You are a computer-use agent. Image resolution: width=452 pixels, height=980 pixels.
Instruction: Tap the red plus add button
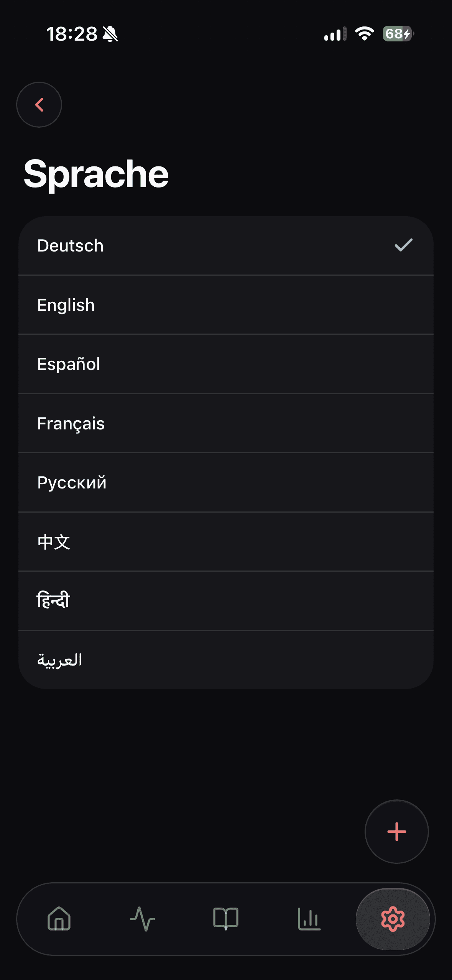[397, 832]
